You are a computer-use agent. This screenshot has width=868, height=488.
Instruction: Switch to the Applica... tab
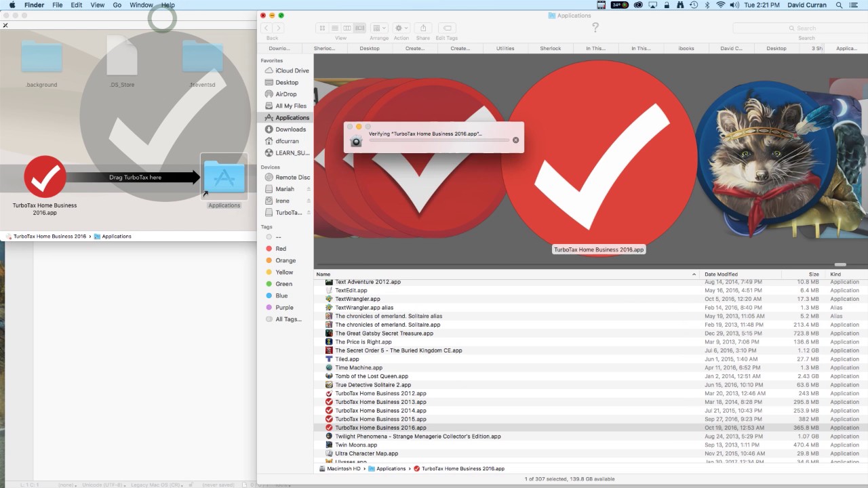point(846,48)
